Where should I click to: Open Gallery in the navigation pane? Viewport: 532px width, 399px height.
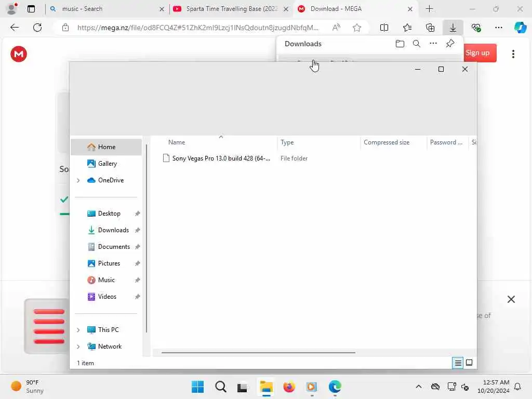[106, 164]
